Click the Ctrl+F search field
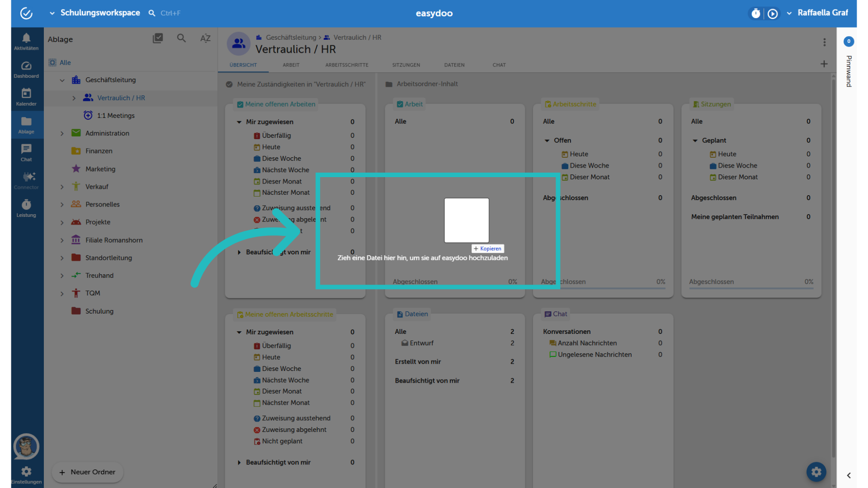 [170, 13]
